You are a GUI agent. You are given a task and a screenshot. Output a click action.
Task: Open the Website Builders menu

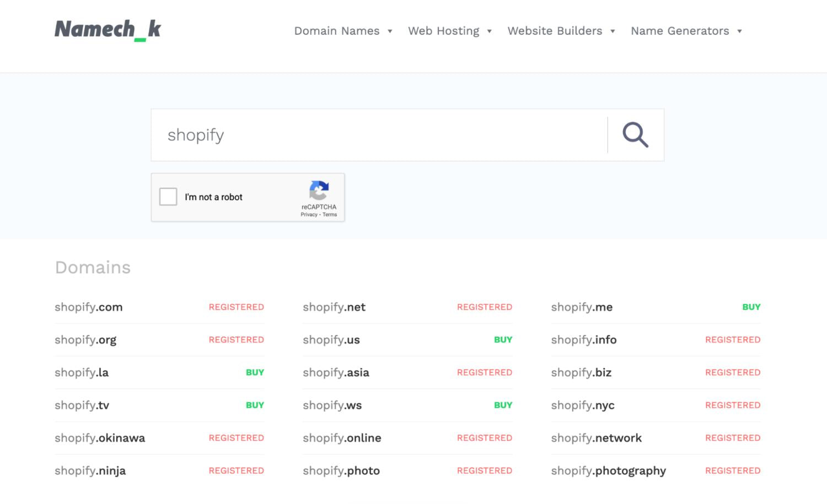coord(555,31)
